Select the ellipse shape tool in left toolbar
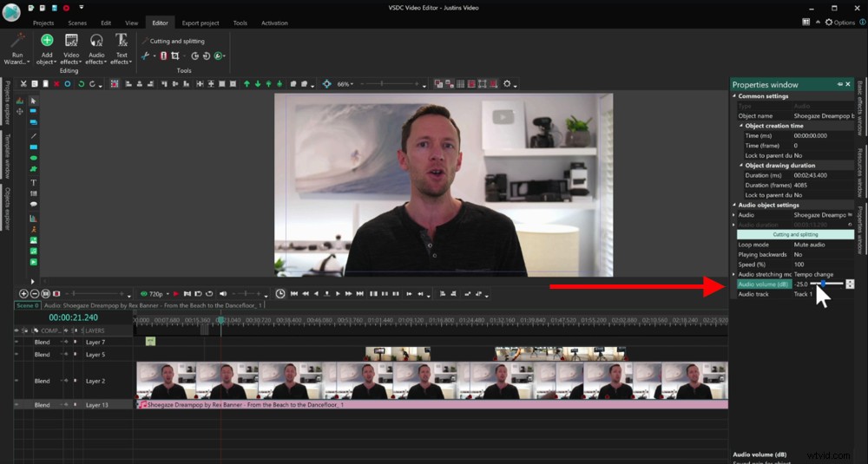Screen dimensions: 868x464 pos(33,158)
